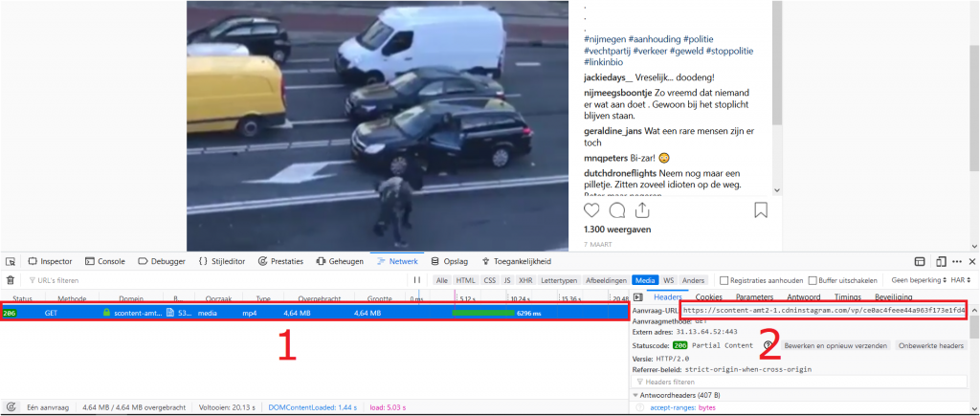This screenshot has width=980, height=416.
Task: Activate the element picker icon in devtools
Action: click(x=11, y=261)
